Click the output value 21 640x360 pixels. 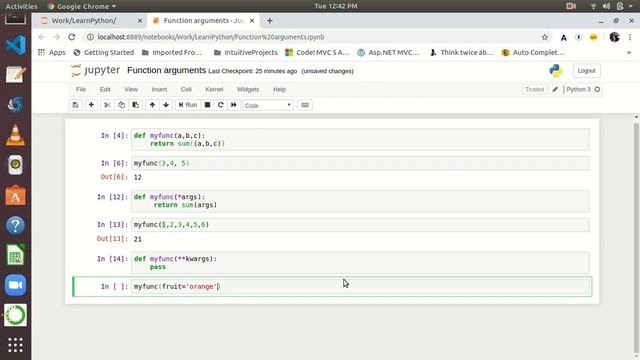click(x=138, y=239)
